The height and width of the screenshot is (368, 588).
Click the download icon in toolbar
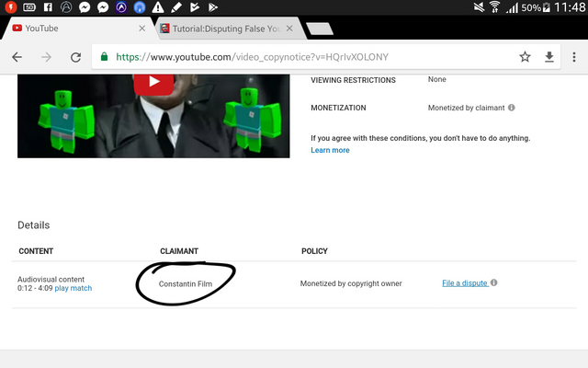point(549,57)
